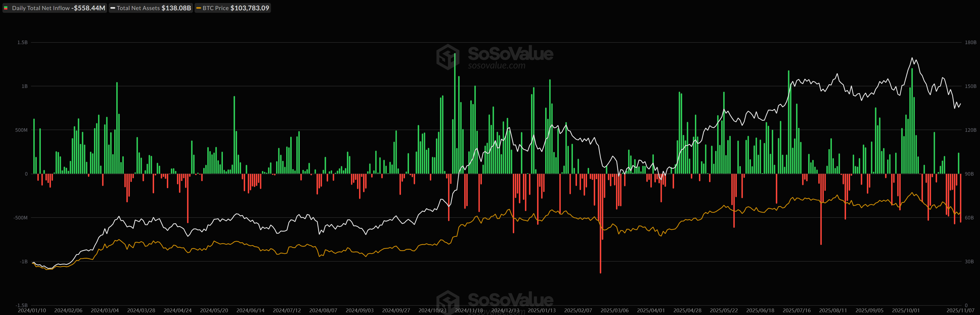Screen dimensions: 980x315
Task: Click the sosovalue.com watermark text
Action: click(497, 66)
